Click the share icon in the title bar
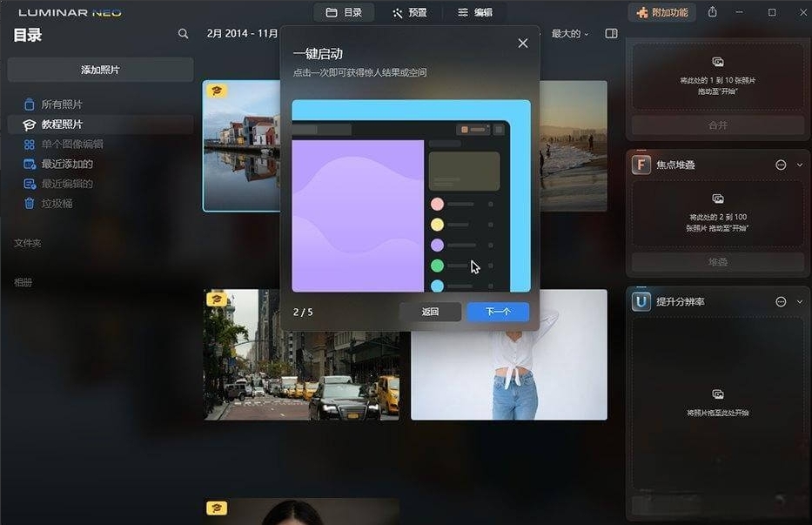This screenshot has width=812, height=525. point(713,12)
